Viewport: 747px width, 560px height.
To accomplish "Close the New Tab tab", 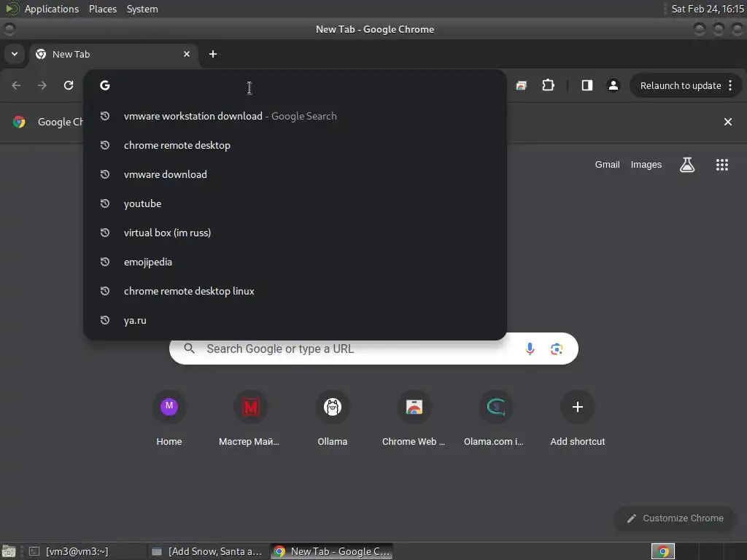I will [187, 54].
